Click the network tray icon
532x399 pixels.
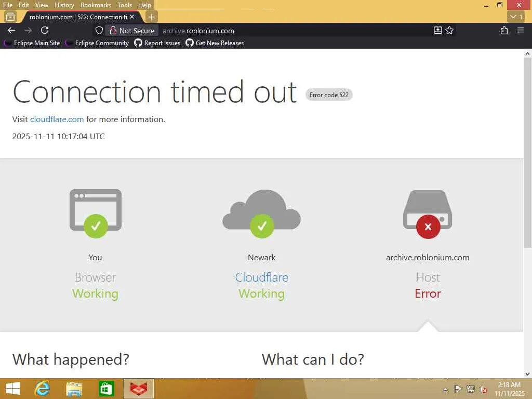[x=470, y=389]
